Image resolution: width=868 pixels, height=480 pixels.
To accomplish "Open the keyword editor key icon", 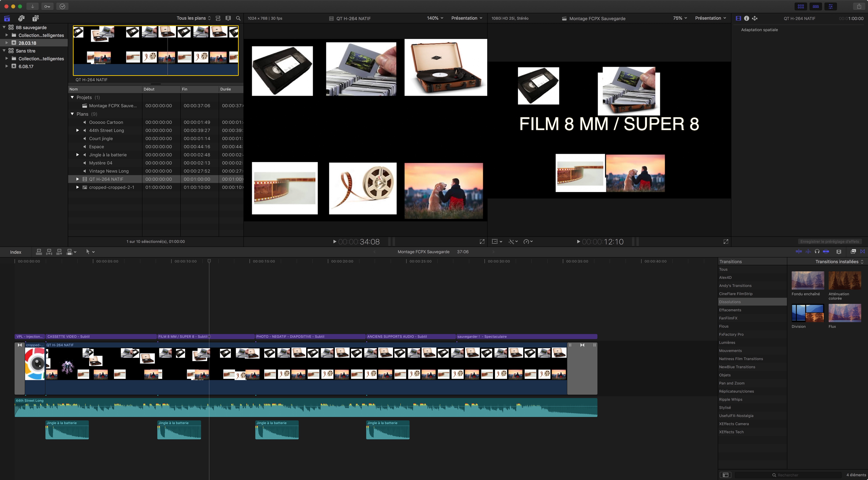I will [47, 6].
